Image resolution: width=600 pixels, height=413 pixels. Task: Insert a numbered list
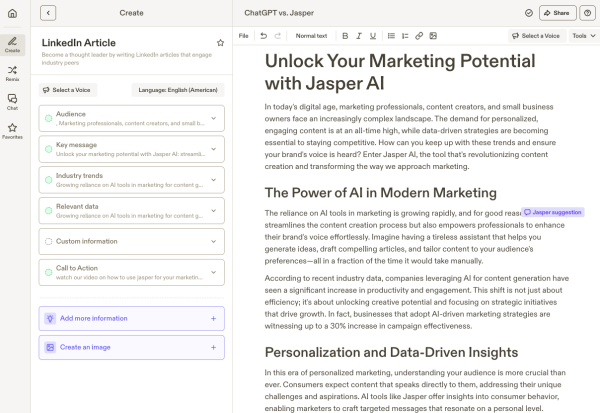(x=405, y=36)
